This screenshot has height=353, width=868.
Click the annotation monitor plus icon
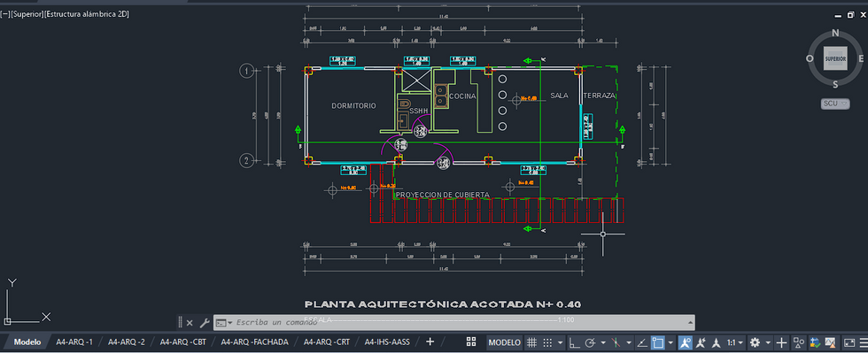coord(781,342)
